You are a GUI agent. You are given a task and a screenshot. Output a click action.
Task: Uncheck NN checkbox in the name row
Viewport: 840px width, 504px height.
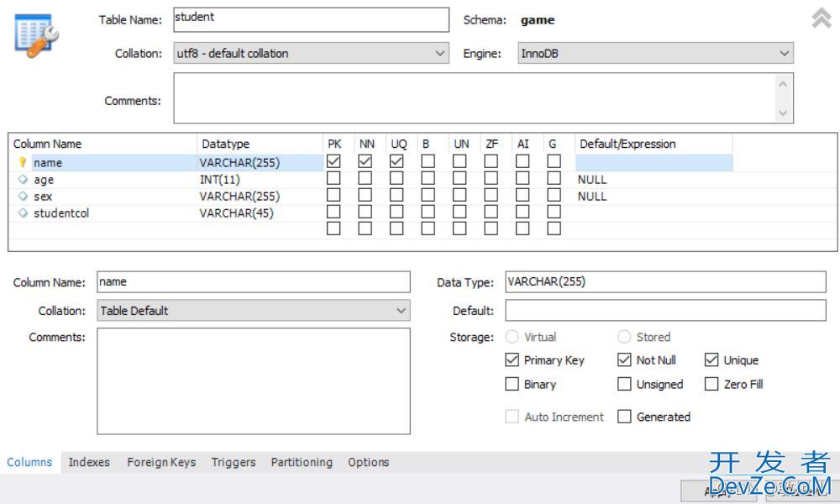click(365, 160)
